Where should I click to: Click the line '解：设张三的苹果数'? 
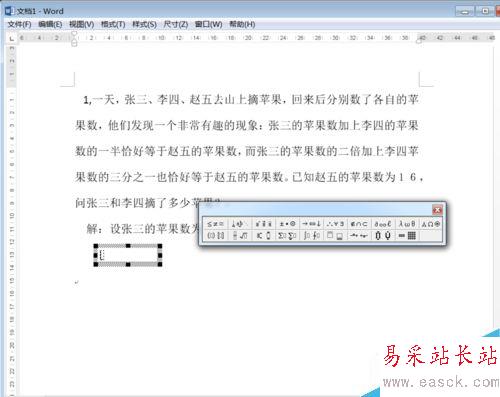143,229
